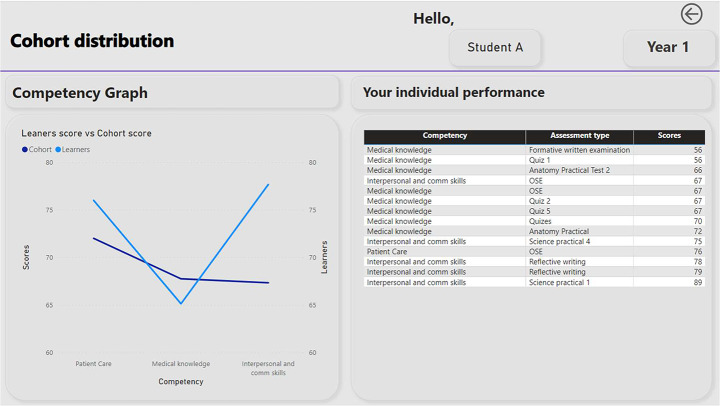Click the score value 79
Screen dimensions: 720x406
698,272
